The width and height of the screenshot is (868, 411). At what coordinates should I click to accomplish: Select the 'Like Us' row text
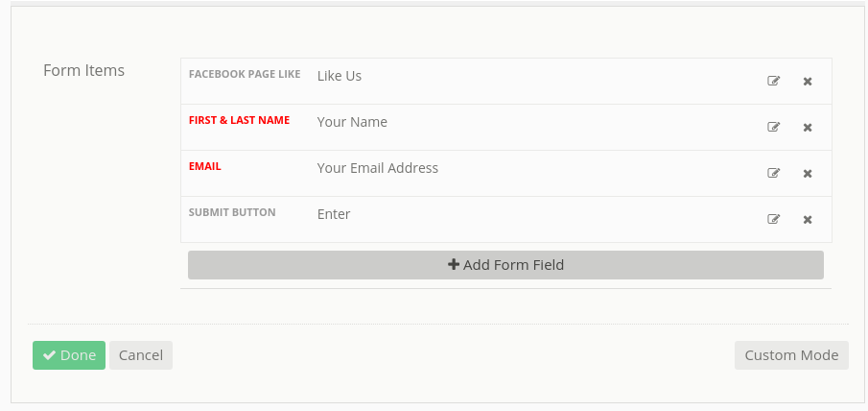340,76
